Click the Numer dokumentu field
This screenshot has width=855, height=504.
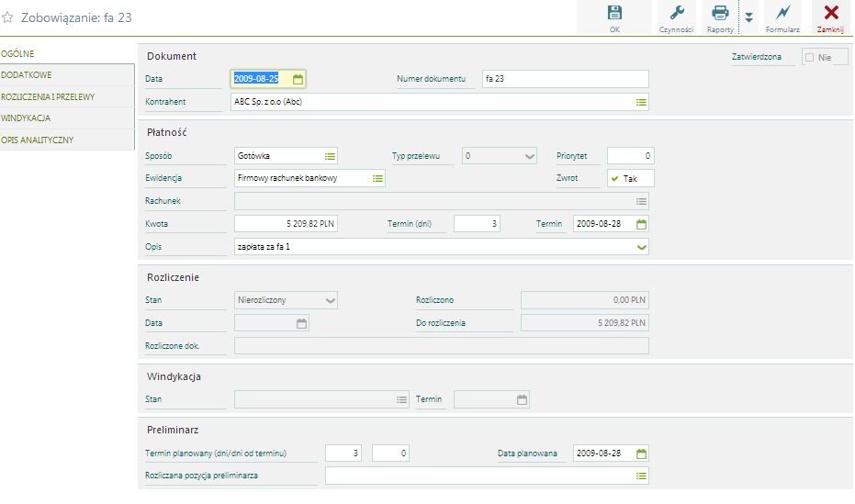pyautogui.click(x=566, y=79)
